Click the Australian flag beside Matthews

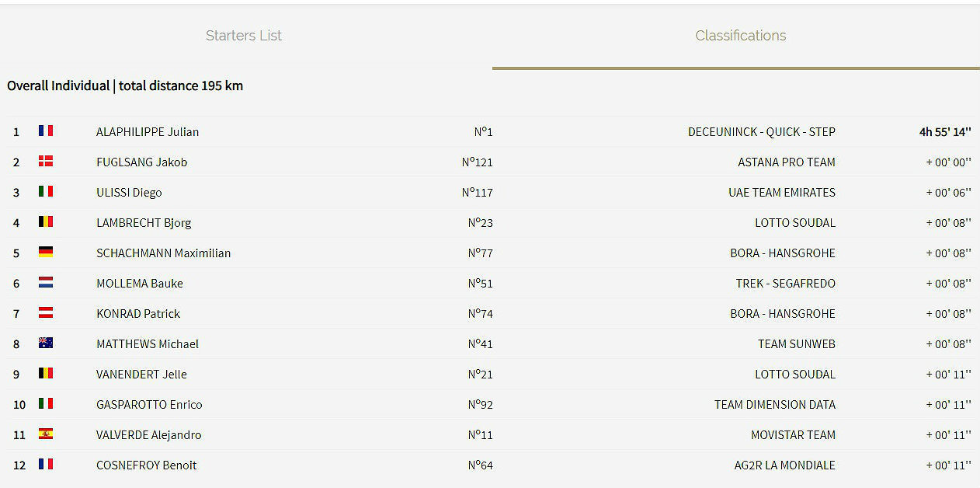click(x=46, y=343)
